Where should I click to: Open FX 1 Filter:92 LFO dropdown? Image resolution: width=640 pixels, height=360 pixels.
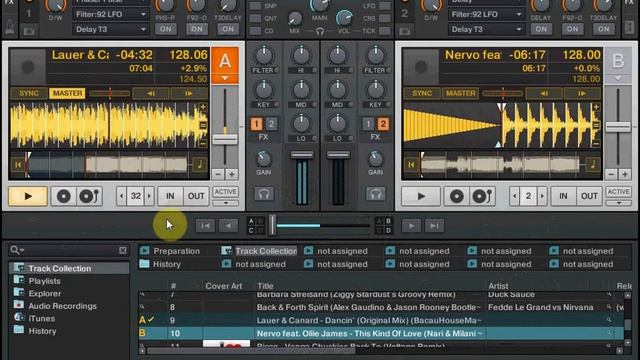[x=110, y=14]
